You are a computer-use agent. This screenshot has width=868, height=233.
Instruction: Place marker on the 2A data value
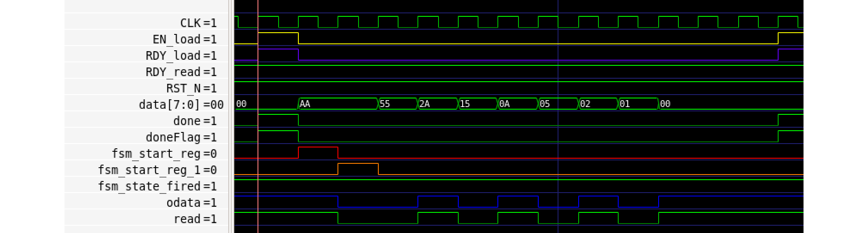click(x=438, y=104)
